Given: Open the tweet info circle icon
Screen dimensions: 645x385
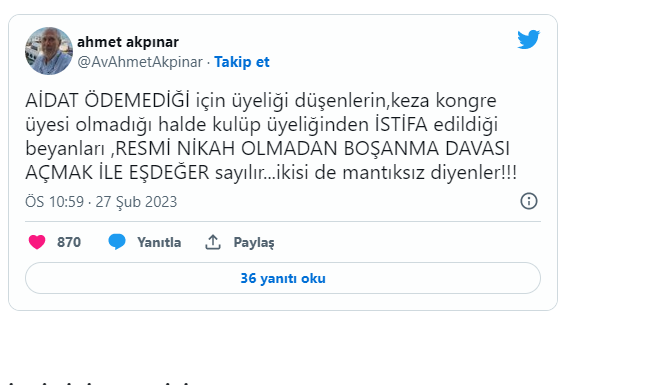Looking at the screenshot, I should coord(529,201).
